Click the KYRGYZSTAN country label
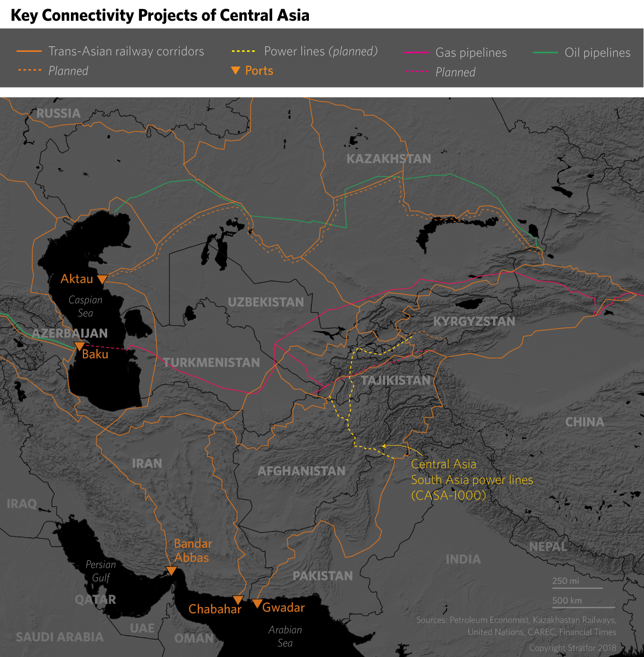 click(474, 322)
